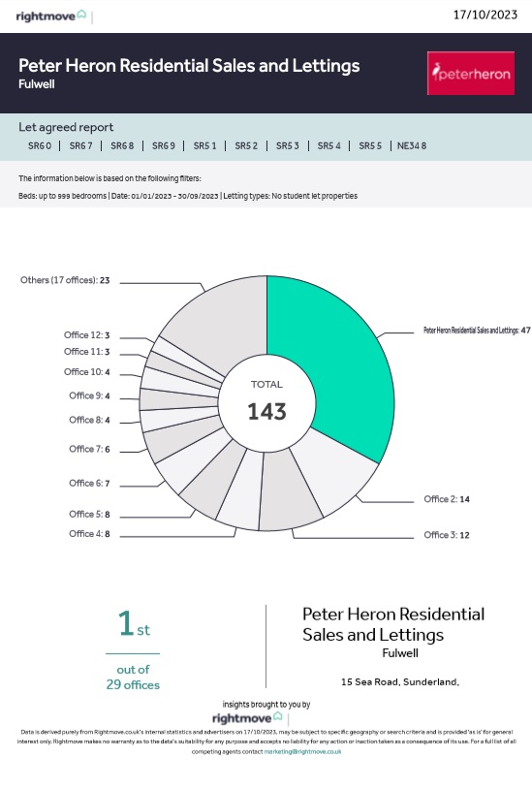Select postcode SR5 5
Image resolution: width=532 pixels, height=790 pixels.
[x=370, y=145]
